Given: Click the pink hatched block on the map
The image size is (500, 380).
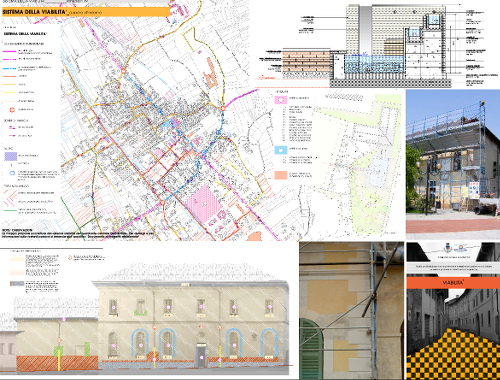Looking at the screenshot, I should [203, 203].
